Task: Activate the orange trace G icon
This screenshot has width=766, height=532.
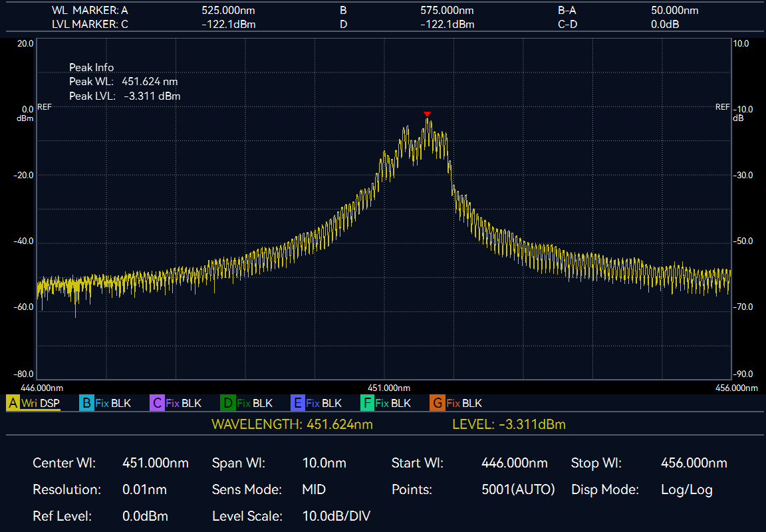Action: tap(437, 403)
